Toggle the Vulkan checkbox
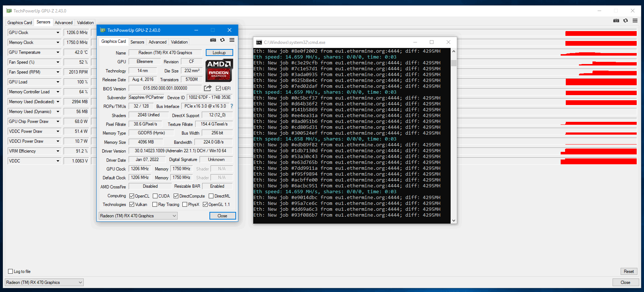This screenshot has height=292, width=644. tap(132, 205)
